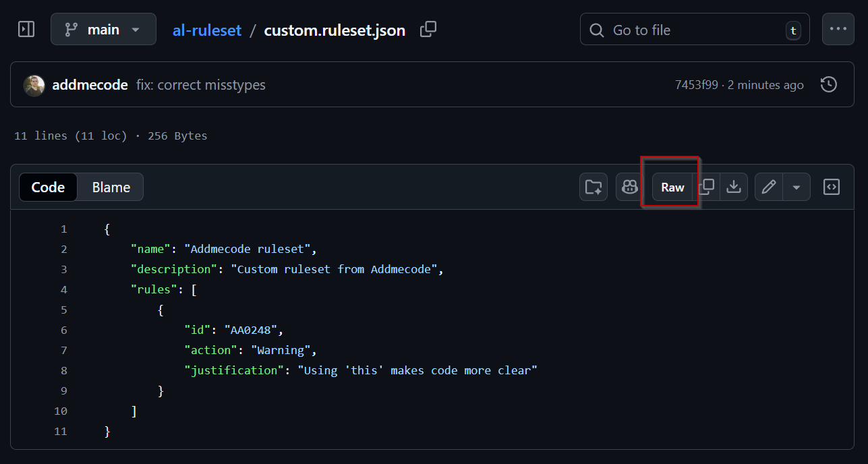868x464 pixels.
Task: Select line number 6 in the code
Action: [x=63, y=330]
